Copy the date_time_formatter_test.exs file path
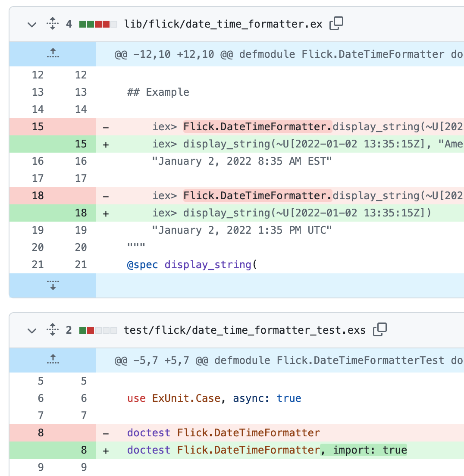The width and height of the screenshot is (464, 476). point(380,330)
